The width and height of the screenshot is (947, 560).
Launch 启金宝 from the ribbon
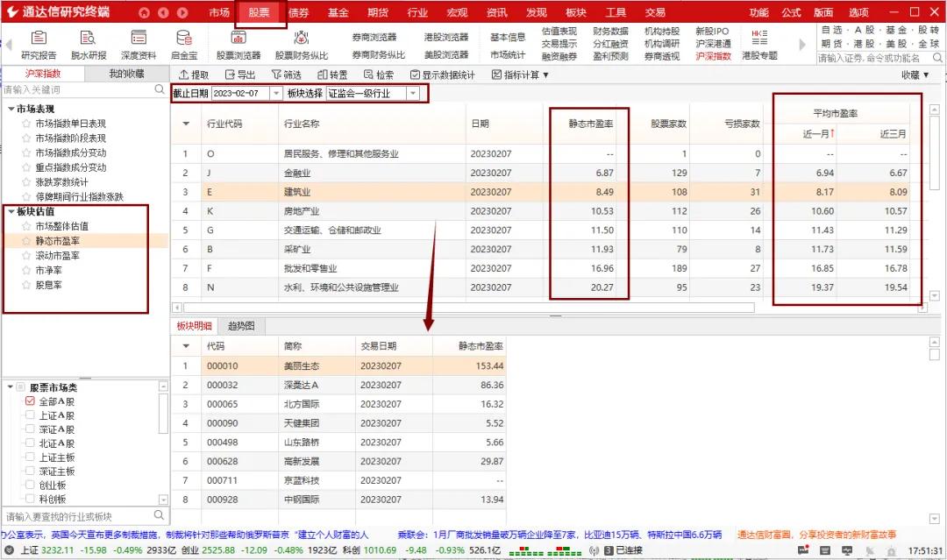click(x=184, y=46)
